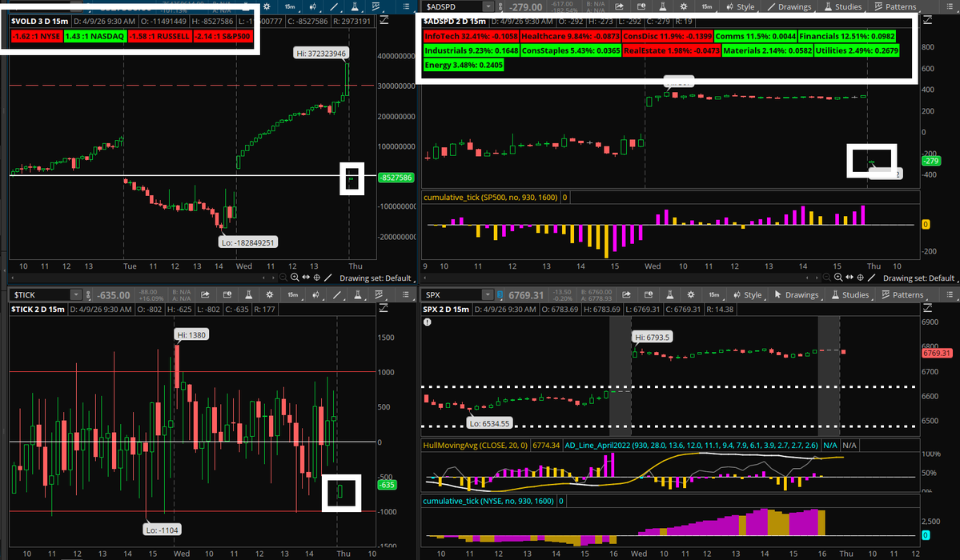This screenshot has width=960, height=560.
Task: Click the HullMovingAvg (CLOSE, 20, 0) study label
Action: (476, 445)
